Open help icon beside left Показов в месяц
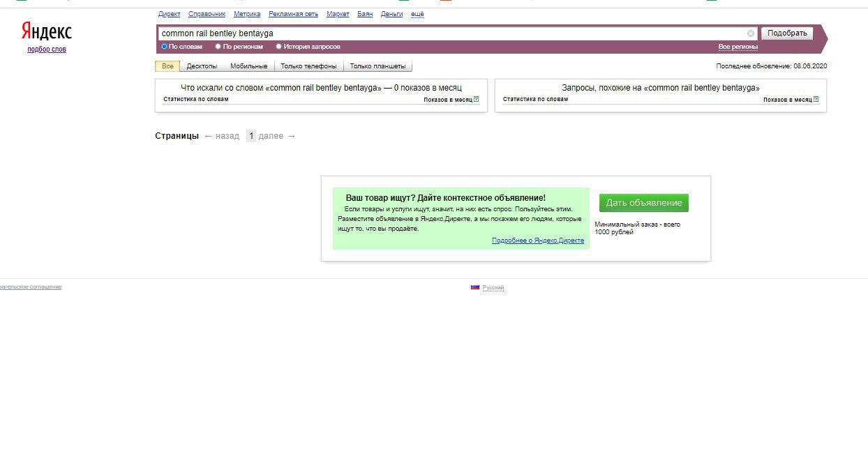 tap(477, 100)
